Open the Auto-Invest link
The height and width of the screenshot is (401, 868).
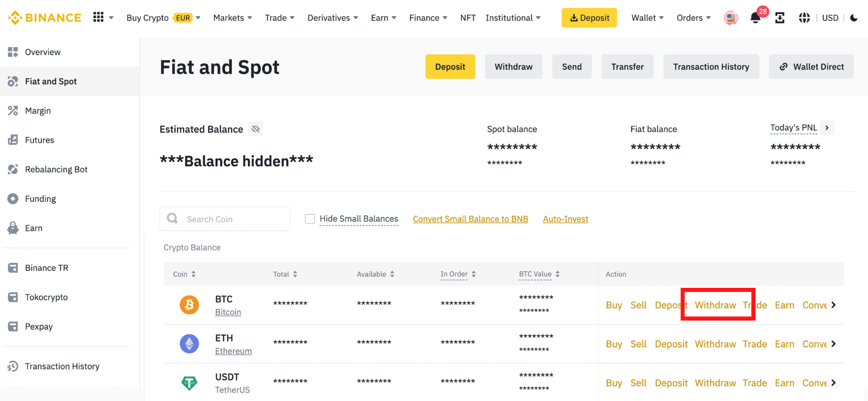tap(566, 219)
